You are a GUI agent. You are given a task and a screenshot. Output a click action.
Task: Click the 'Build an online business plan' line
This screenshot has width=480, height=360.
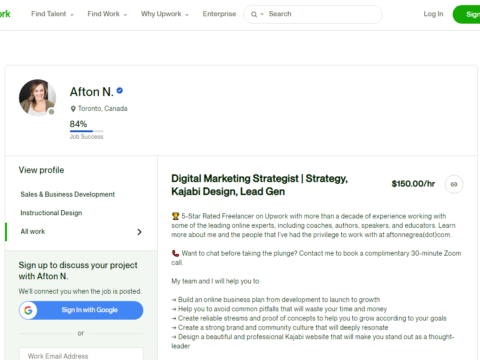276,300
